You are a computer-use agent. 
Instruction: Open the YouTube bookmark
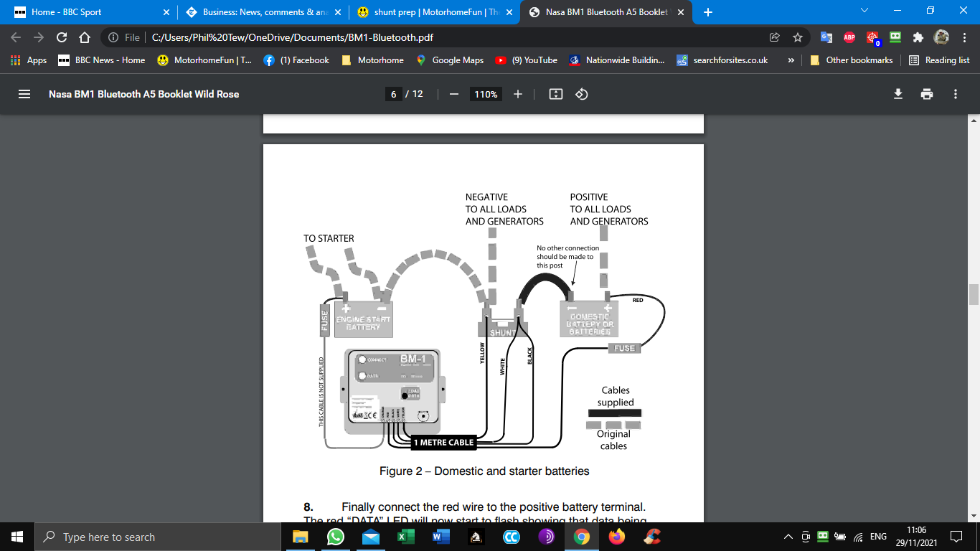[x=526, y=60]
